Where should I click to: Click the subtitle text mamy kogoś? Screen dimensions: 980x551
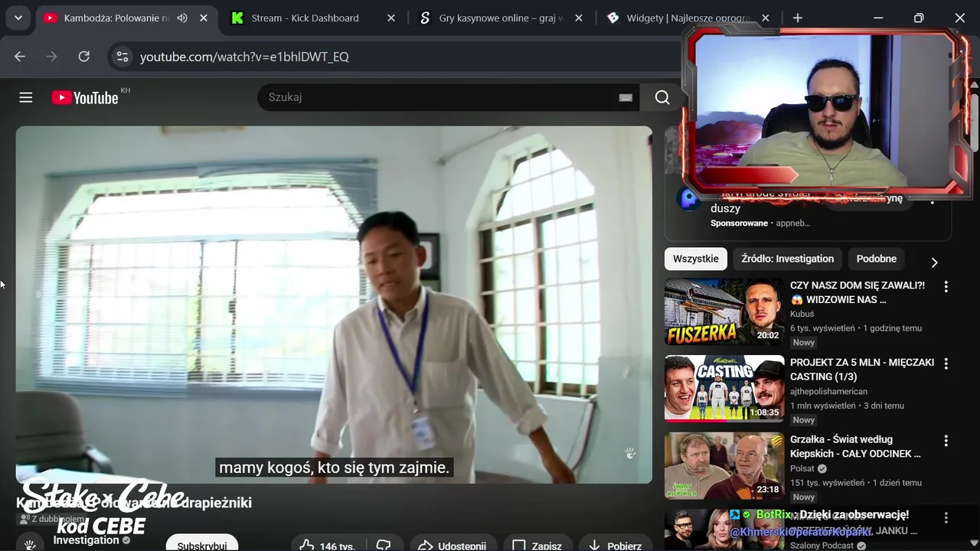[x=334, y=467]
